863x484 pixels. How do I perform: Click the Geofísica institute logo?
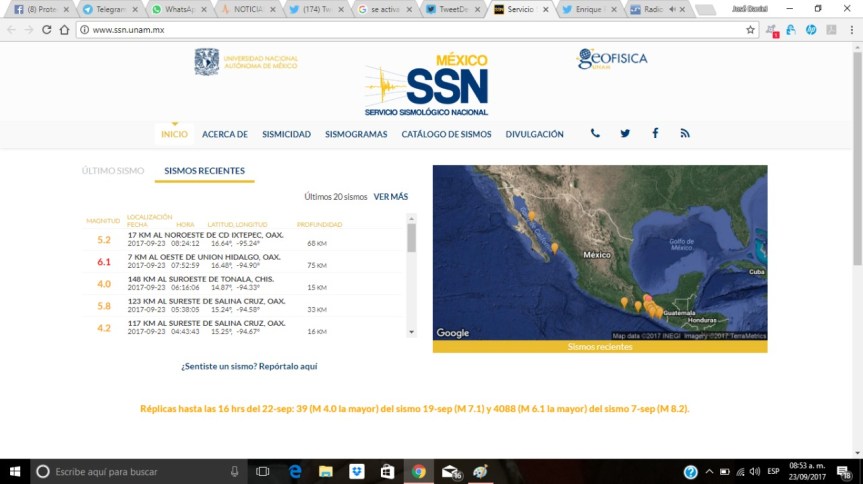(612, 60)
